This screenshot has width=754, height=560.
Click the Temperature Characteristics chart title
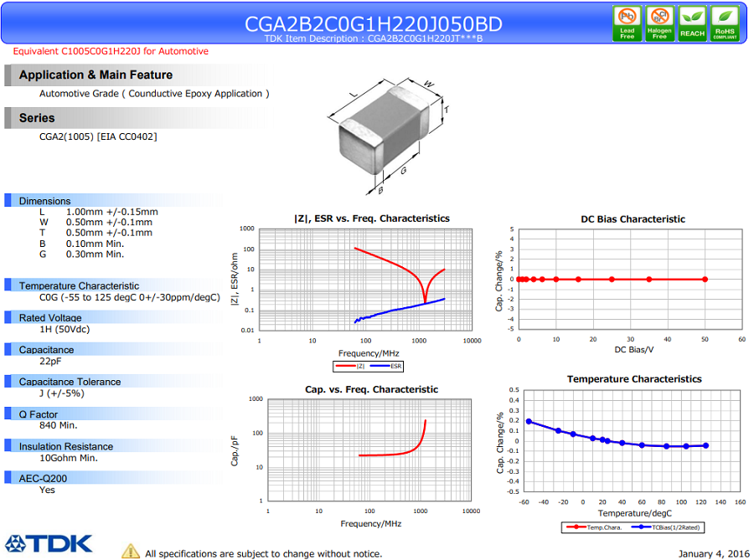(x=634, y=379)
